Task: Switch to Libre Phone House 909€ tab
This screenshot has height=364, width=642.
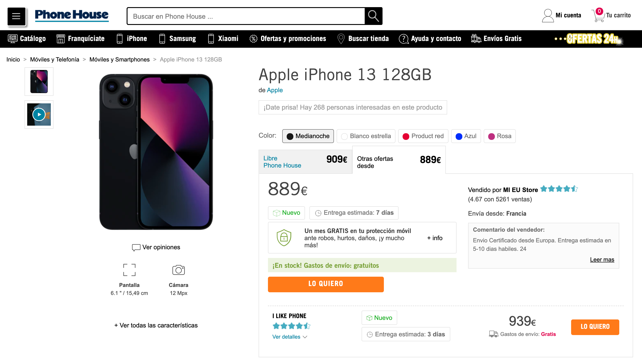Action: click(305, 162)
